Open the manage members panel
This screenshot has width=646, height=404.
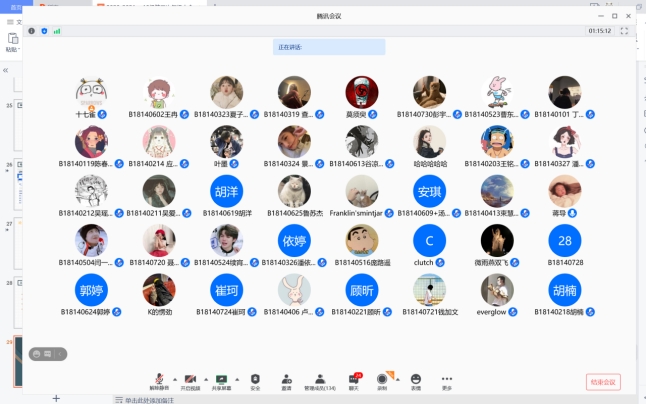[319, 379]
